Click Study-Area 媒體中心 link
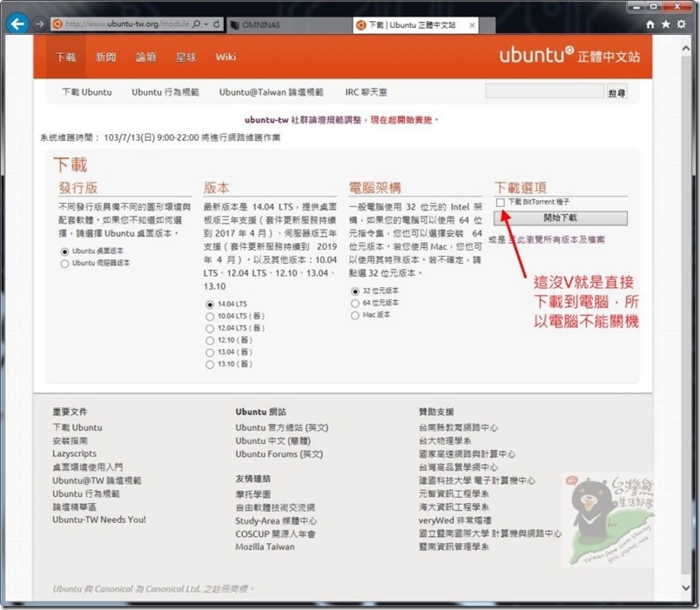The width and height of the screenshot is (700, 610). [276, 520]
